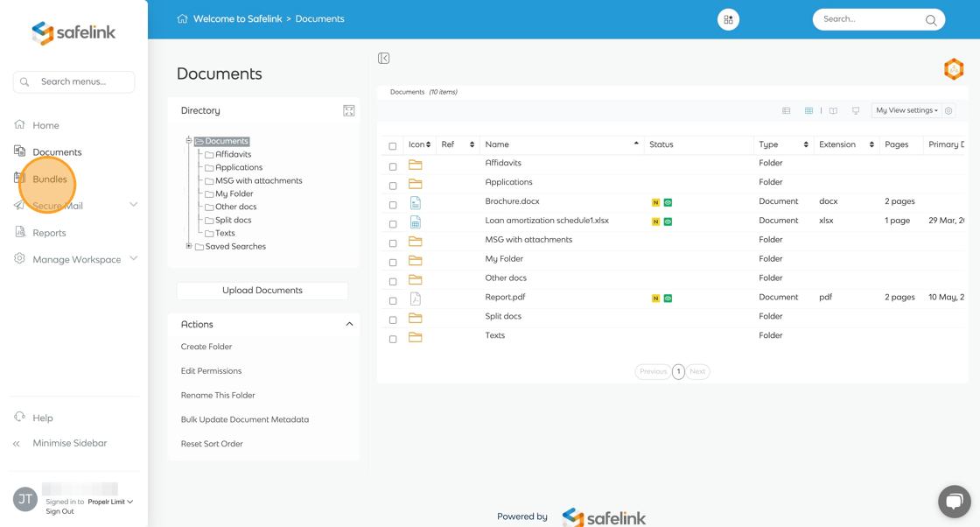Switch to grid table view icon
The image size is (980, 527).
pyautogui.click(x=808, y=110)
